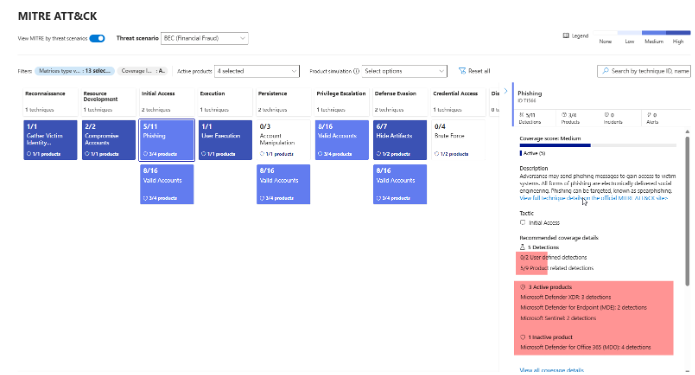The height and width of the screenshot is (375, 695).
Task: Open the User Execution technique card
Action: pos(225,140)
